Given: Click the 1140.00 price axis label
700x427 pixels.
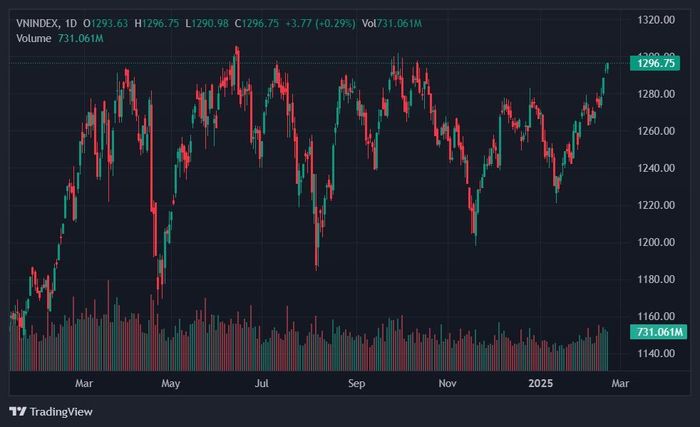Looking at the screenshot, I should tap(656, 353).
